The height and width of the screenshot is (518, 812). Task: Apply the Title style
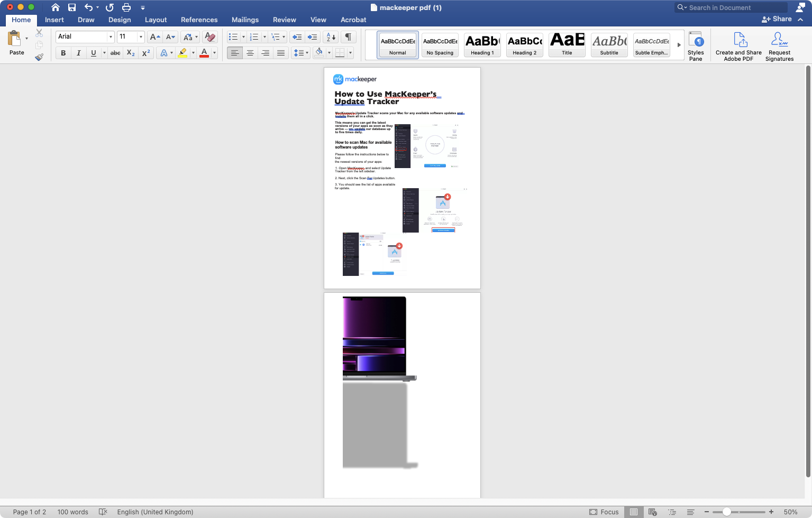coord(567,45)
